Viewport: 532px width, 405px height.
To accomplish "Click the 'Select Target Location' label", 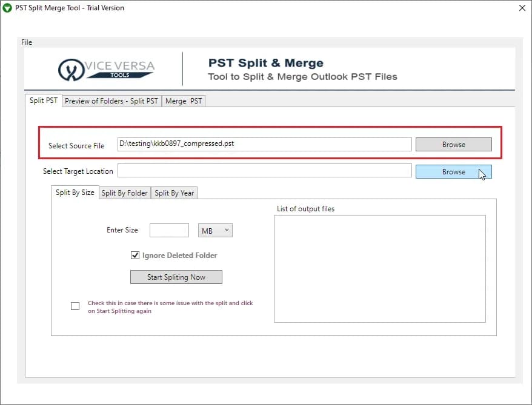I will [x=78, y=171].
